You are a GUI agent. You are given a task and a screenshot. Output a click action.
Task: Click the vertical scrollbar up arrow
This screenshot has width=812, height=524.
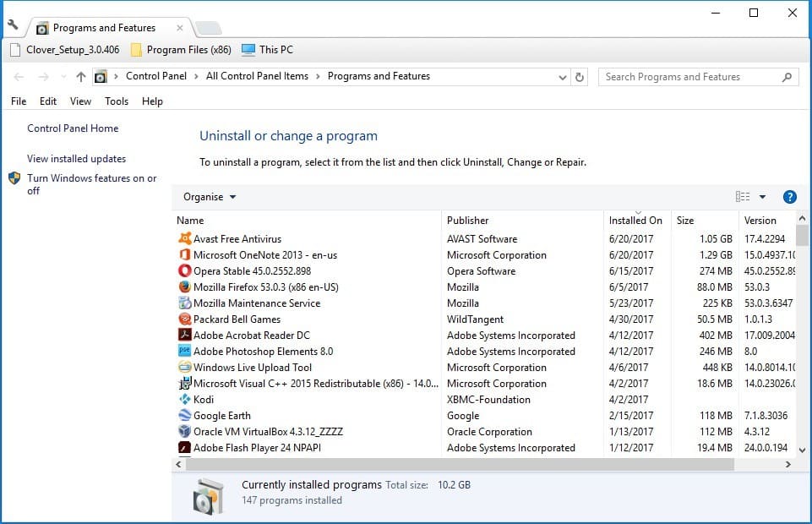802,219
